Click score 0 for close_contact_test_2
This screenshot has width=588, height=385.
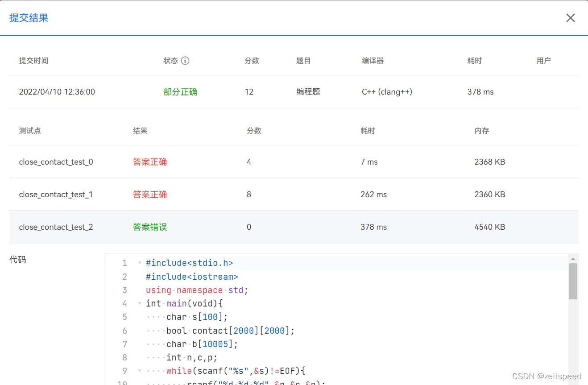[x=249, y=227]
